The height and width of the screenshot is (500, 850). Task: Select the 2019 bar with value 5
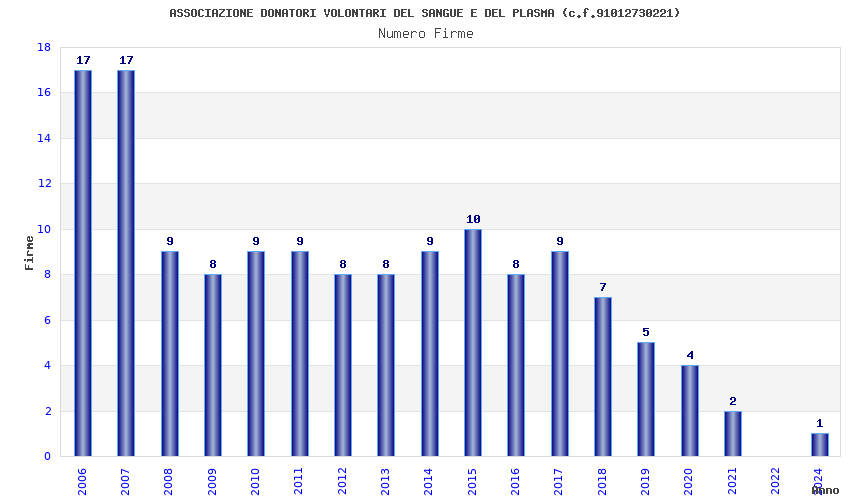pos(646,399)
